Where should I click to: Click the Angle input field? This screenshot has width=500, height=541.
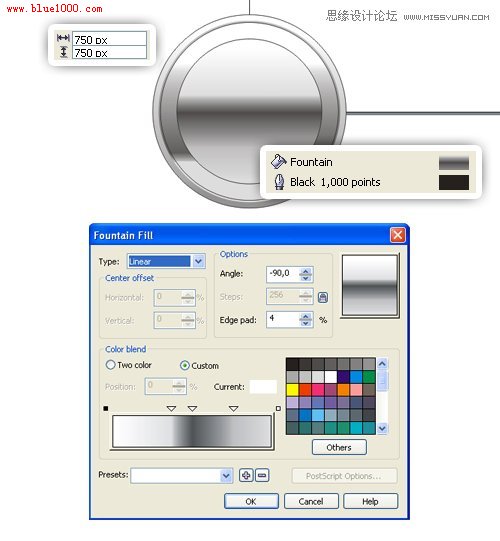point(283,274)
